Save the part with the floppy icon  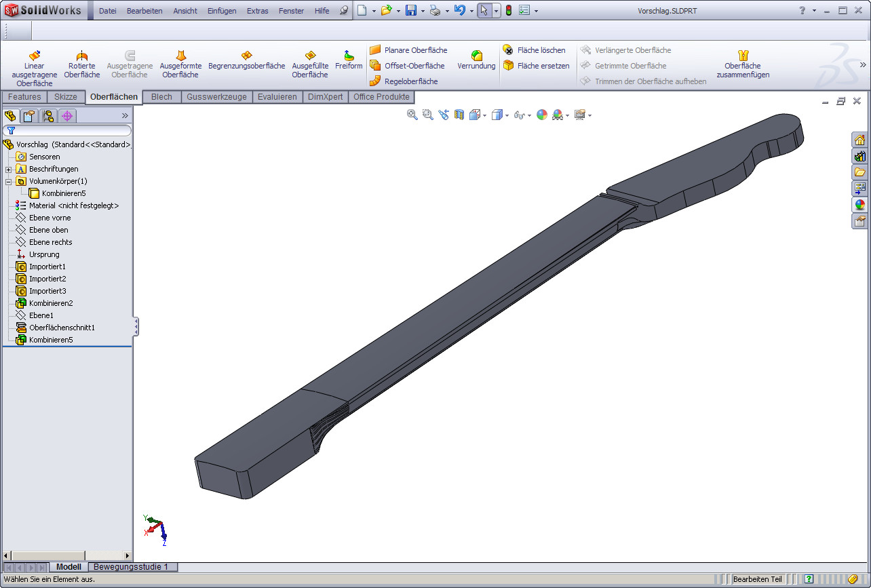point(410,11)
